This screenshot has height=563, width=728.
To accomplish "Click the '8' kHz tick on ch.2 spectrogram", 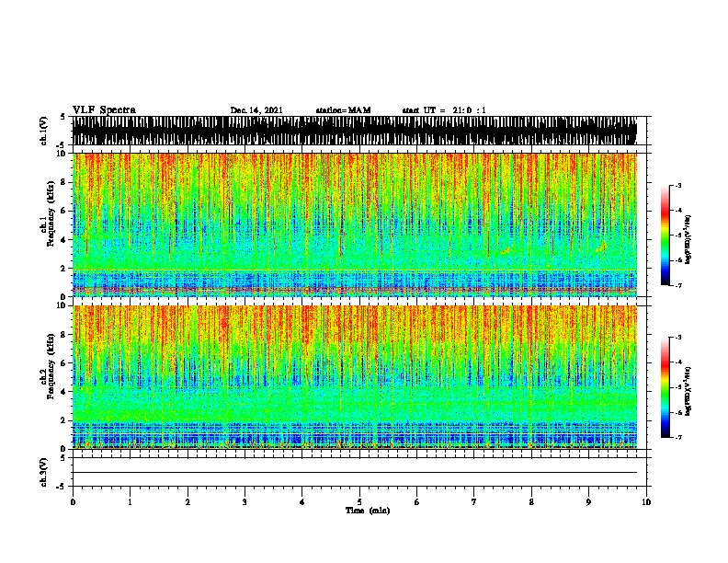I will click(x=64, y=335).
